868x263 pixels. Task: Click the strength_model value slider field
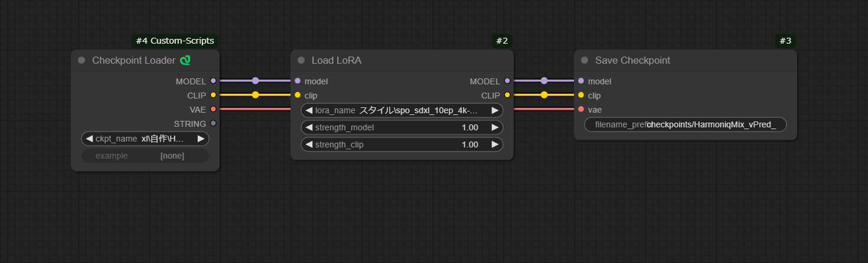pos(402,127)
